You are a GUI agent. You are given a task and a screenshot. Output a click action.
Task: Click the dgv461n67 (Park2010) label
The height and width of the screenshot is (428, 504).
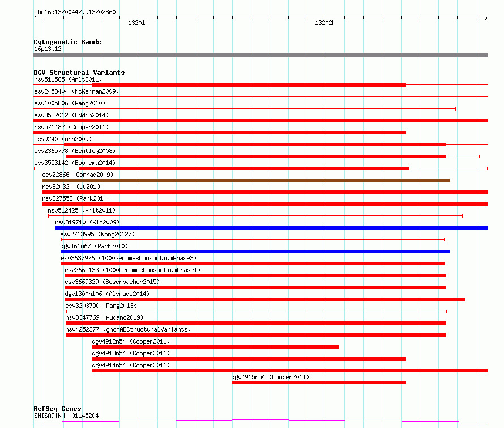click(x=94, y=246)
